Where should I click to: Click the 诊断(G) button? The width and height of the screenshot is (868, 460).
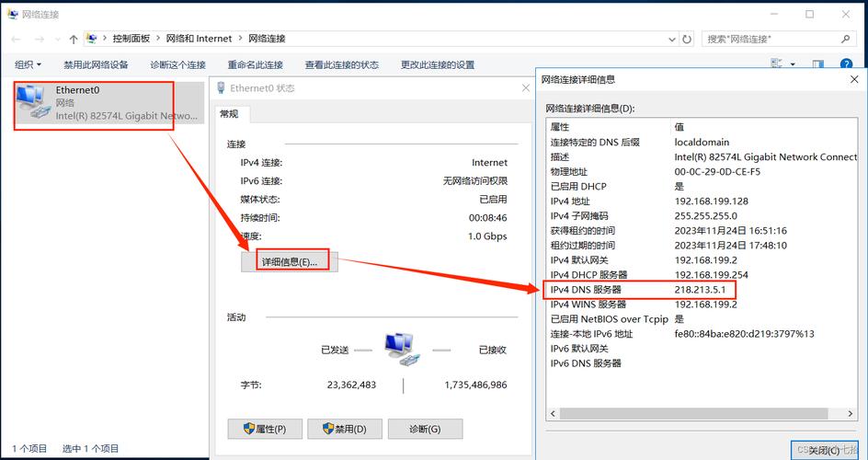425,429
